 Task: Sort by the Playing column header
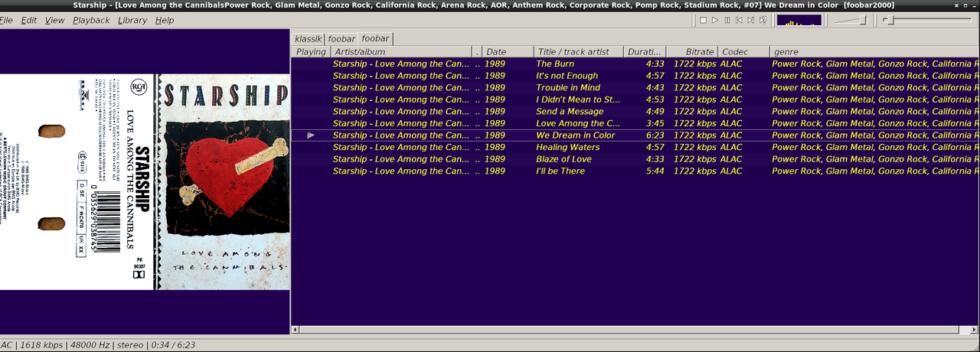311,52
